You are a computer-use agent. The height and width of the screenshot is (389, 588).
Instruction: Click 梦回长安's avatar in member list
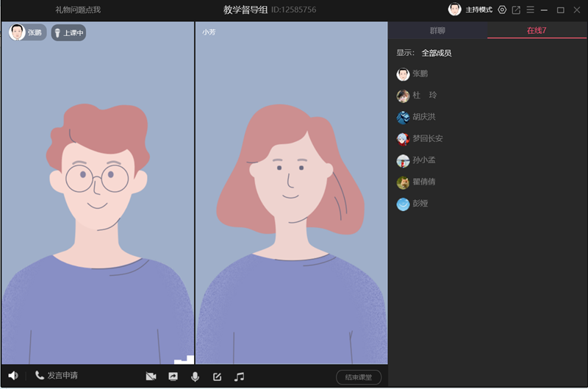point(403,139)
